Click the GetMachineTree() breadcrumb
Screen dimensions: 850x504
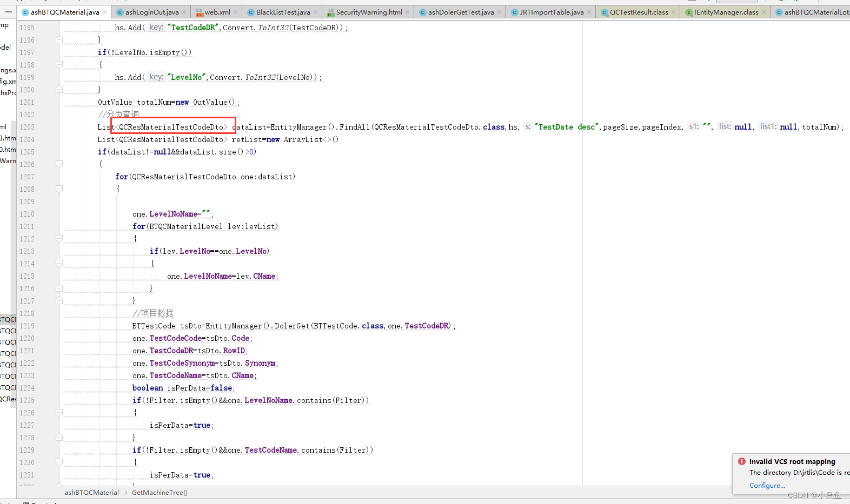tap(160, 492)
